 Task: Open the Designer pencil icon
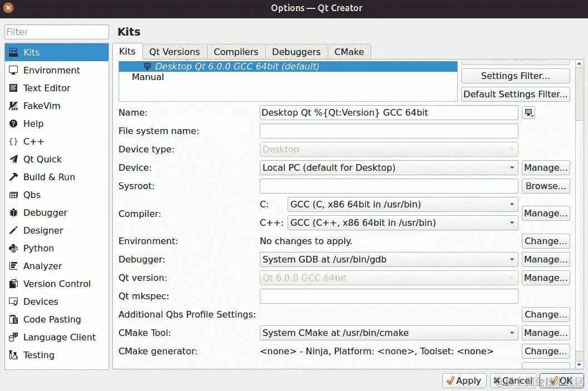pos(13,230)
